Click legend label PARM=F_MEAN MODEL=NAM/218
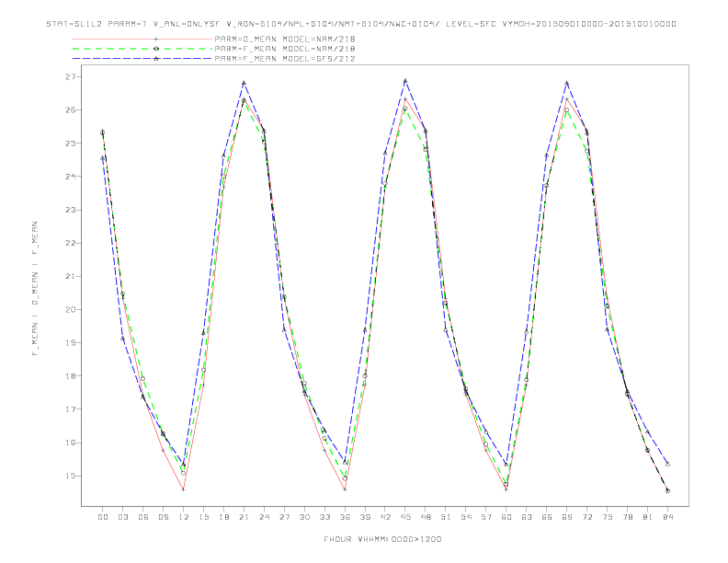The width and height of the screenshot is (728, 563). pos(285,49)
